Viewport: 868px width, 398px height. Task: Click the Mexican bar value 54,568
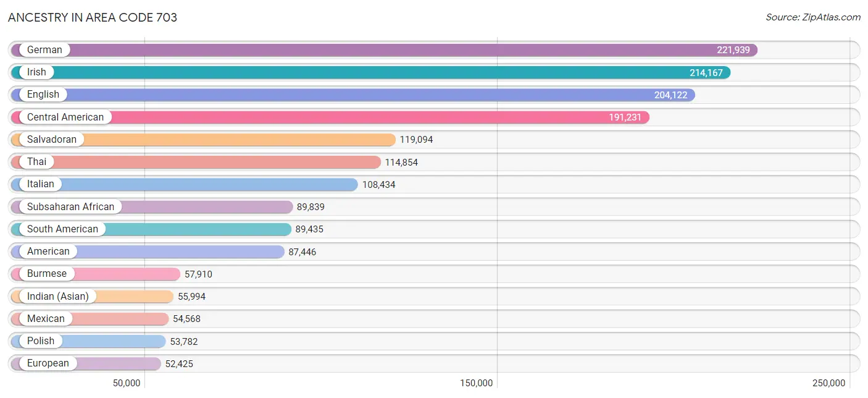(186, 319)
